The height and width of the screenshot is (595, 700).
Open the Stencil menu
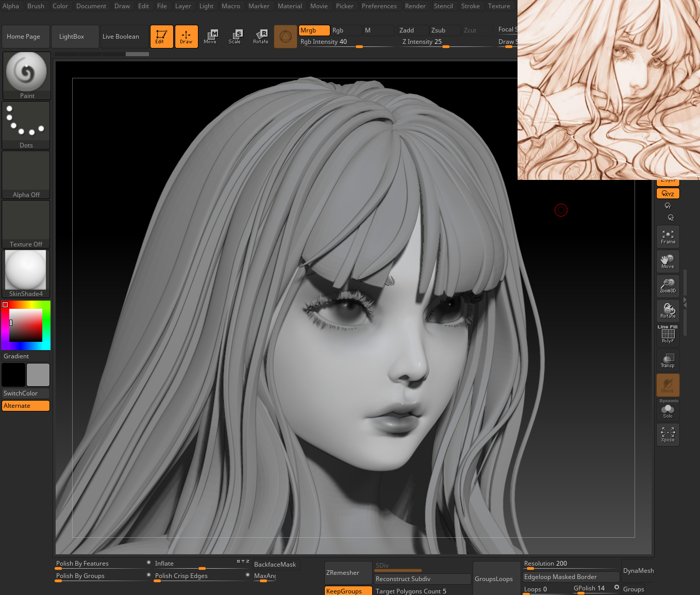(x=443, y=6)
